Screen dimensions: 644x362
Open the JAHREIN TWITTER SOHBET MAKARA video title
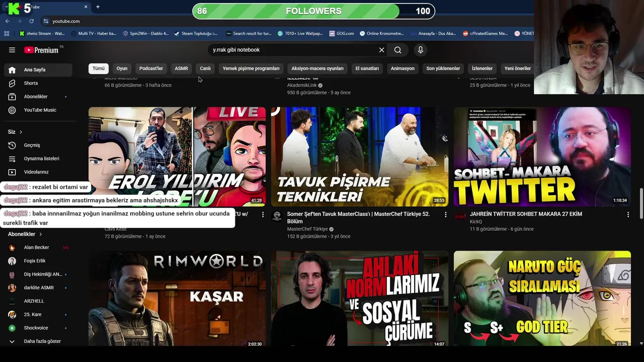pos(526,214)
